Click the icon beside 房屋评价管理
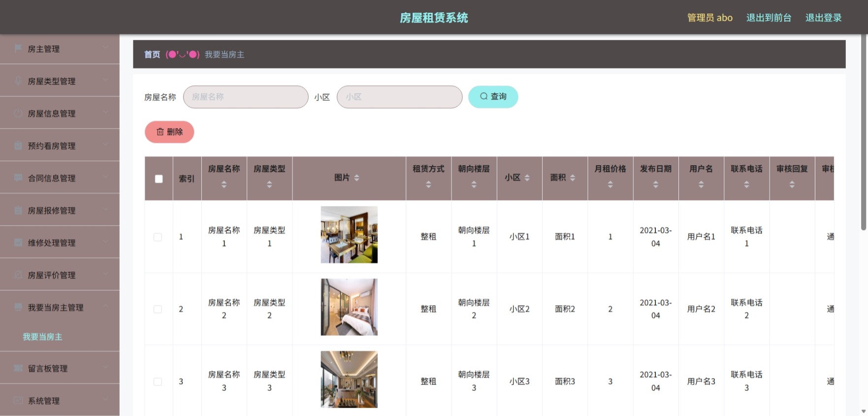 [x=18, y=275]
